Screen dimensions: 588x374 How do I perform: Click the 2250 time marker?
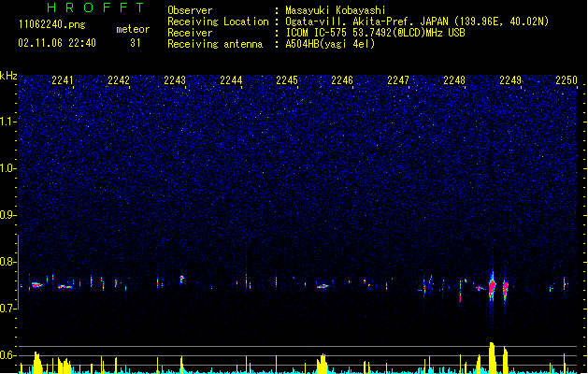tap(566, 80)
